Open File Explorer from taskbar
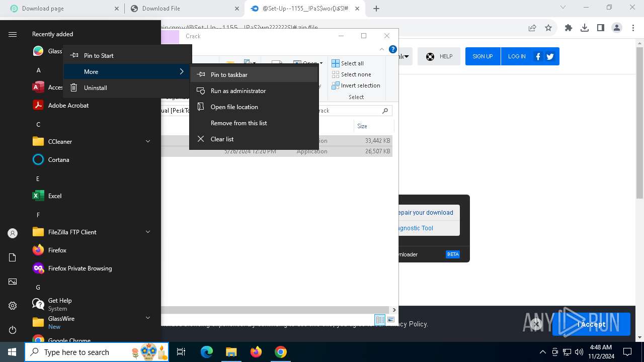Viewport: 644px width, 362px height. pos(231,352)
